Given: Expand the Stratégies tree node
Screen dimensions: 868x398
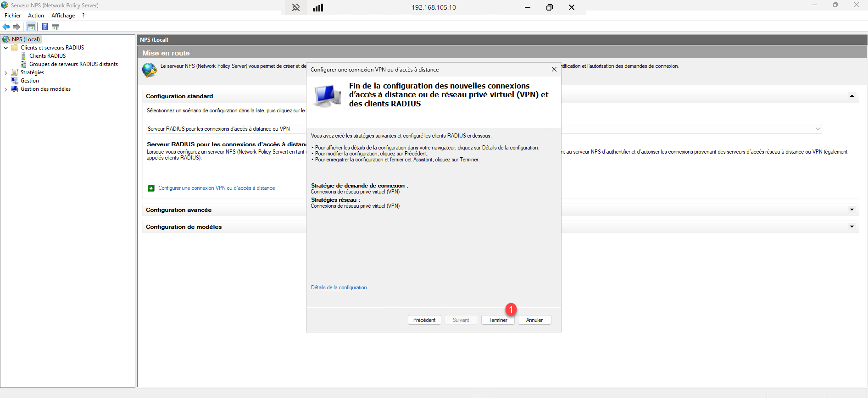Looking at the screenshot, I should click(x=6, y=73).
